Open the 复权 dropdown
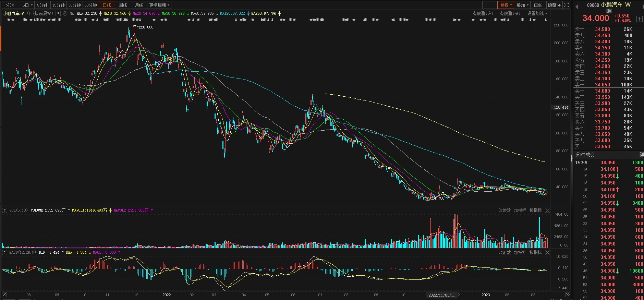644x300 pixels. pyautogui.click(x=506, y=5)
